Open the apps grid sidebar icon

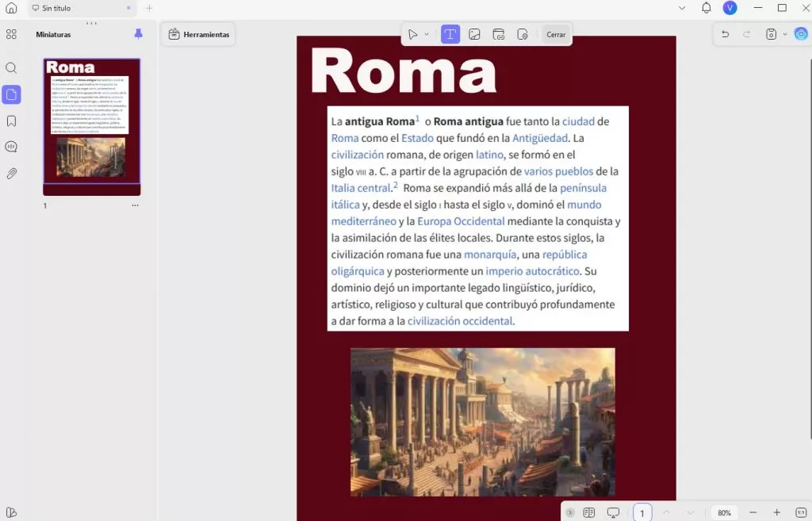pos(11,34)
